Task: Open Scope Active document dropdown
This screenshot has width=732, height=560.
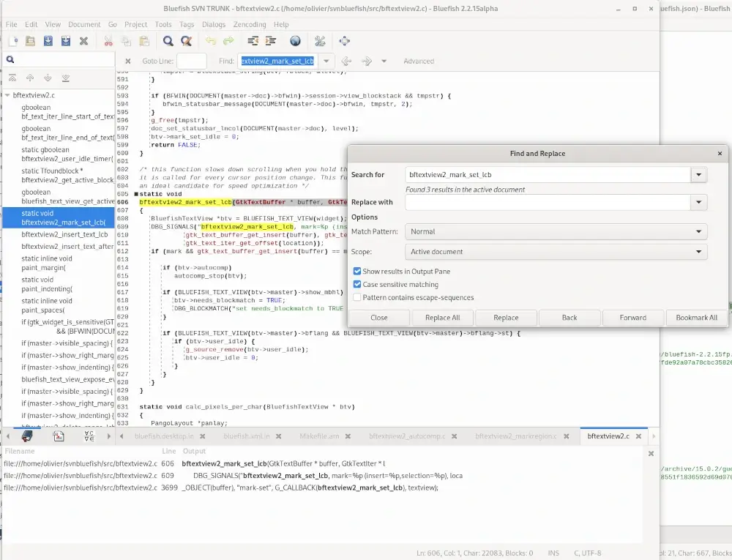Action: pyautogui.click(x=556, y=252)
